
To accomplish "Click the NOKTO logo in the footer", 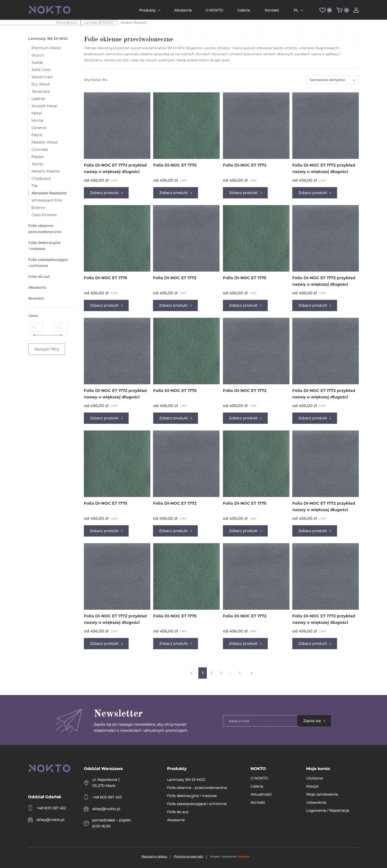I will [x=49, y=768].
